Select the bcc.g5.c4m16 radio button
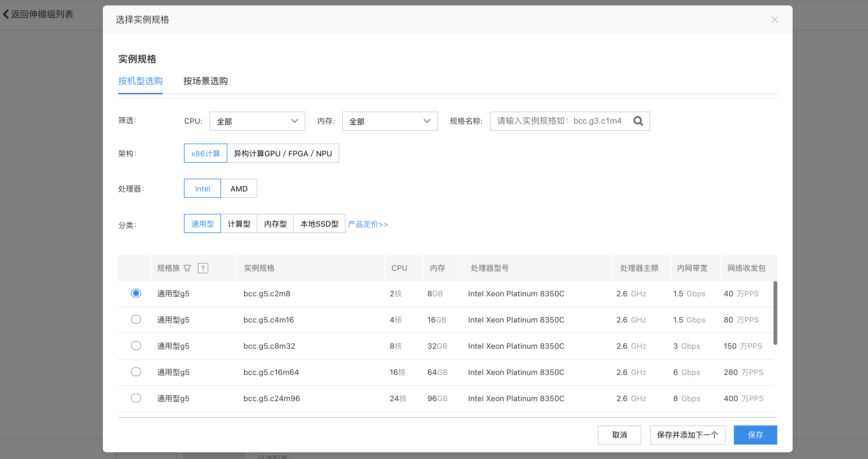The image size is (868, 459). click(136, 319)
